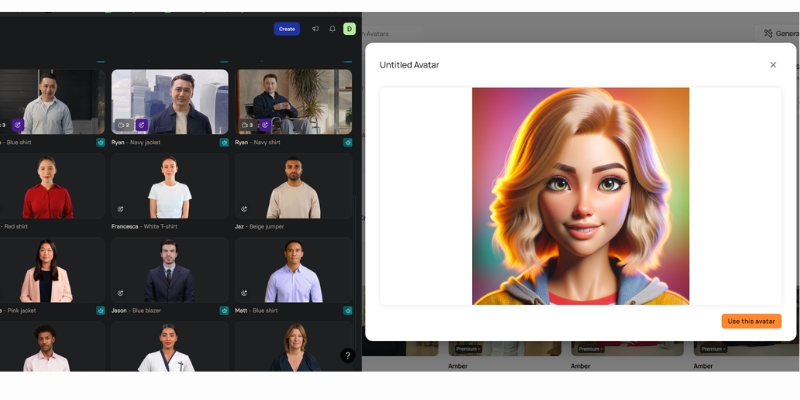This screenshot has height=400, width=800.
Task: Open the green D profile avatar
Action: pyautogui.click(x=349, y=29)
